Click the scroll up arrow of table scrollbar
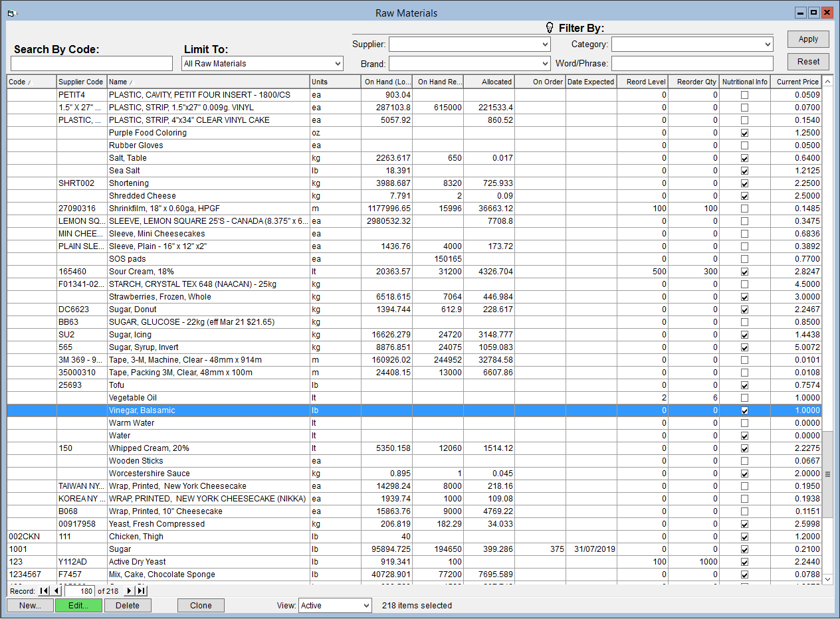This screenshot has width=840, height=619. click(x=827, y=82)
